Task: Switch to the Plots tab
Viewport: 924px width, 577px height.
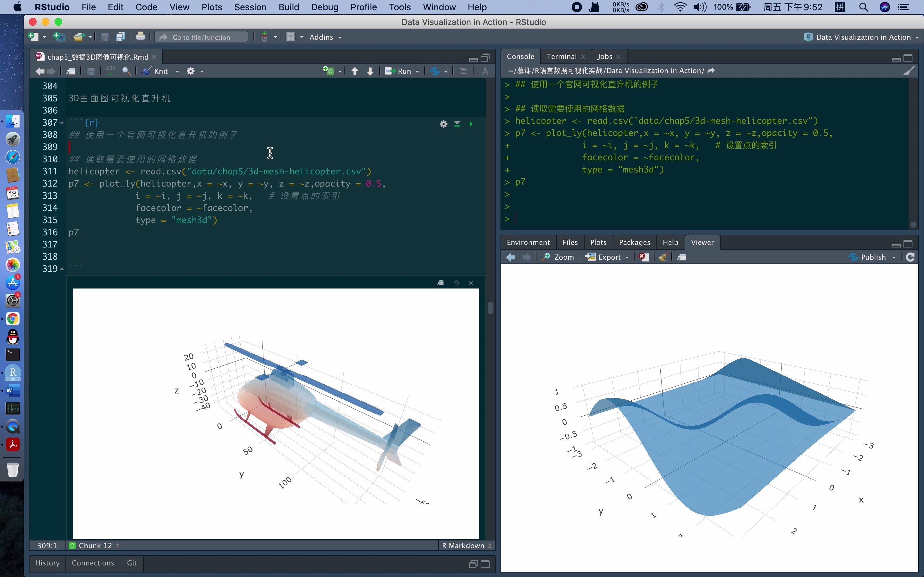Action: 598,242
